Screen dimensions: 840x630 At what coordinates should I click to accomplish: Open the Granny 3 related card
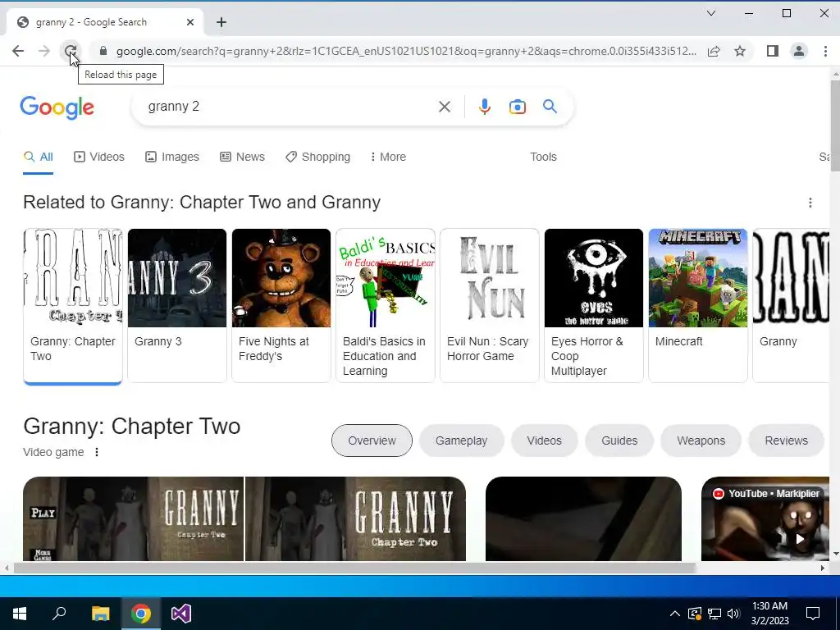177,305
